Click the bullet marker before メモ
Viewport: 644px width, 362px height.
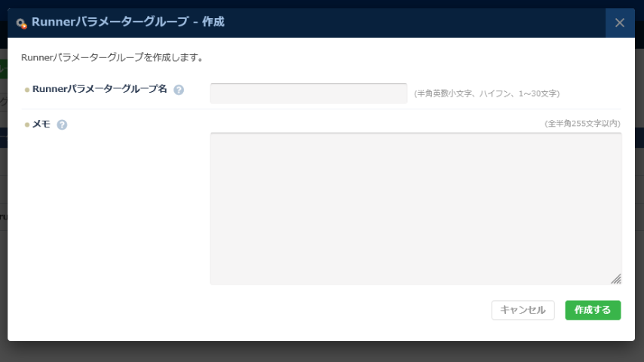(27, 124)
